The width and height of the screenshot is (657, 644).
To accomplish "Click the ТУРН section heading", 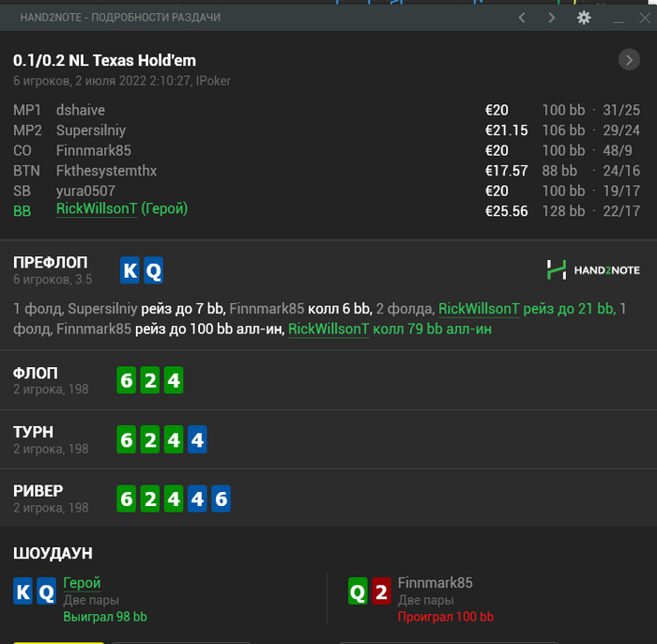I will [x=33, y=432].
